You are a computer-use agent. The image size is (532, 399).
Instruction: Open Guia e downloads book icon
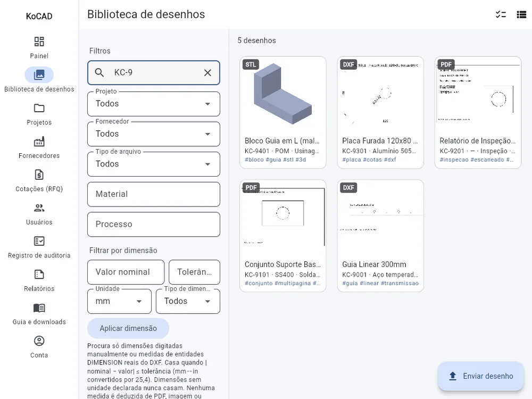(x=39, y=307)
